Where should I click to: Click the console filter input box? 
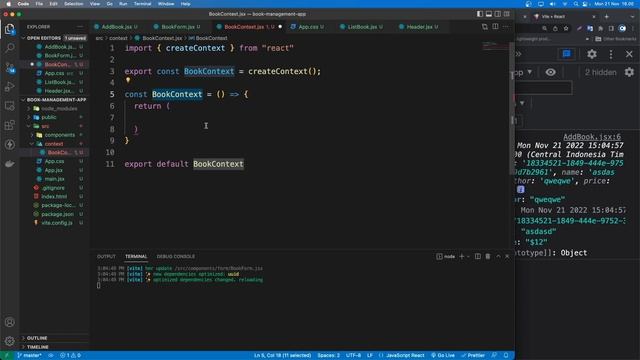pyautogui.click(x=544, y=88)
